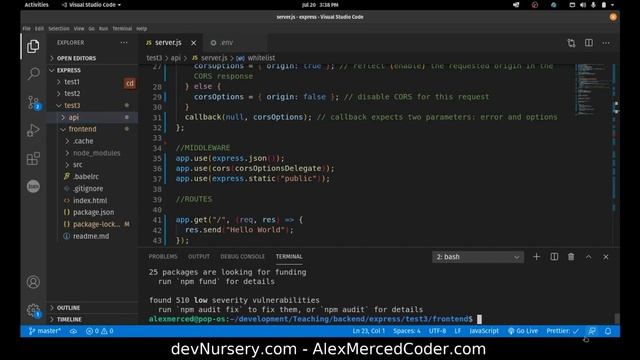Image resolution: width=640 pixels, height=360 pixels.
Task: Switch to the Debug Console tab
Action: tap(242, 257)
